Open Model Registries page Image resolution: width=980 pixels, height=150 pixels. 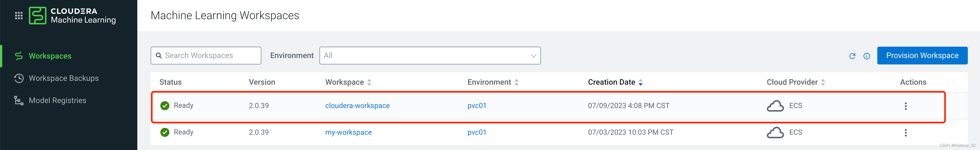click(x=58, y=100)
